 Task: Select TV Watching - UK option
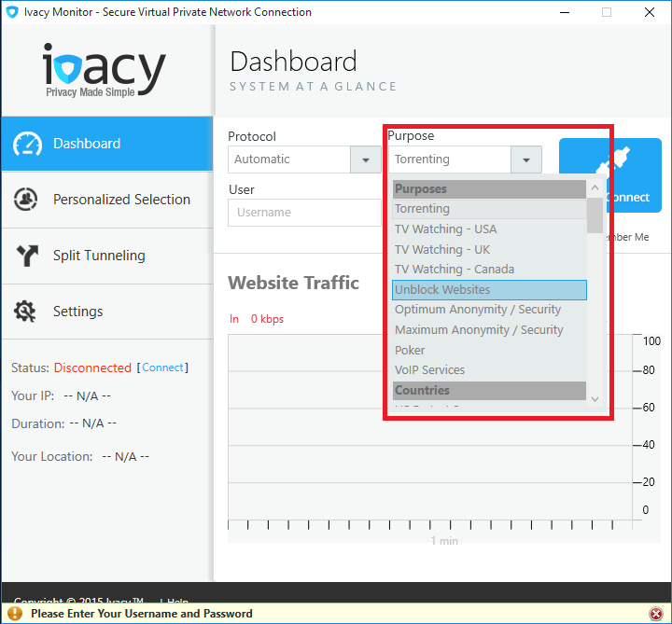point(489,249)
